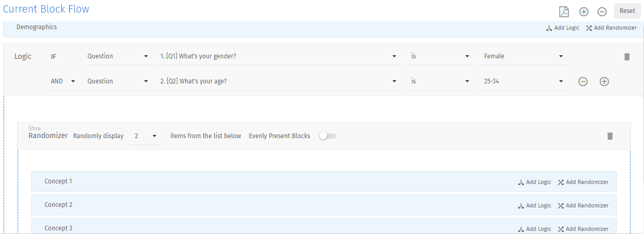
Task: Toggle Evenly Present Blocks switch
Action: 328,136
